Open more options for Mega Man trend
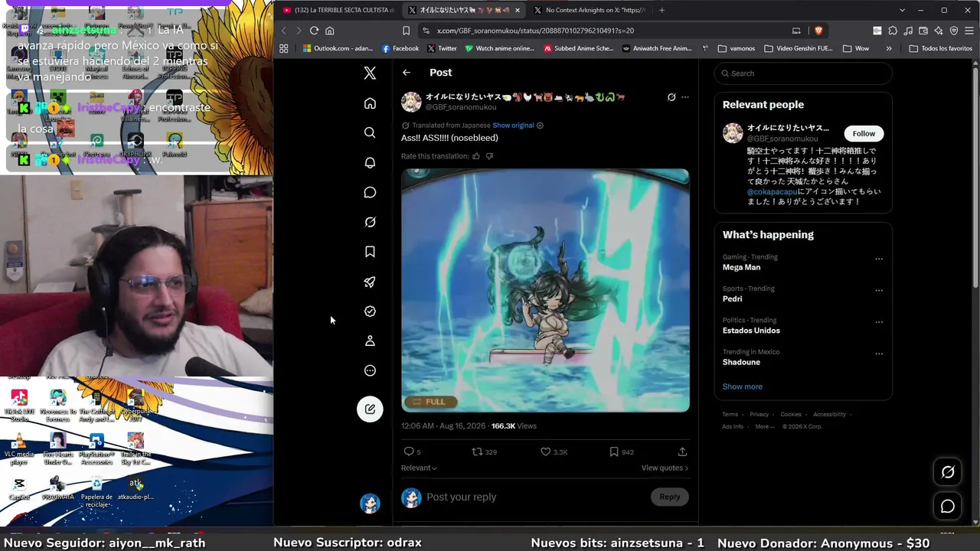The image size is (980, 551). coord(879,259)
